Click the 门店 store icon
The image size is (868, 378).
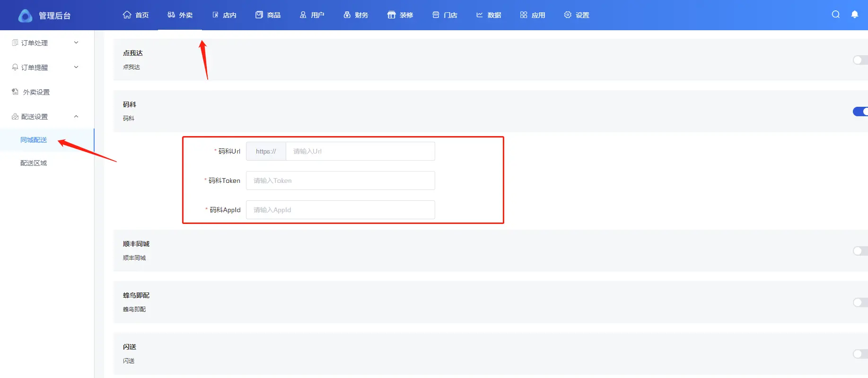point(436,15)
